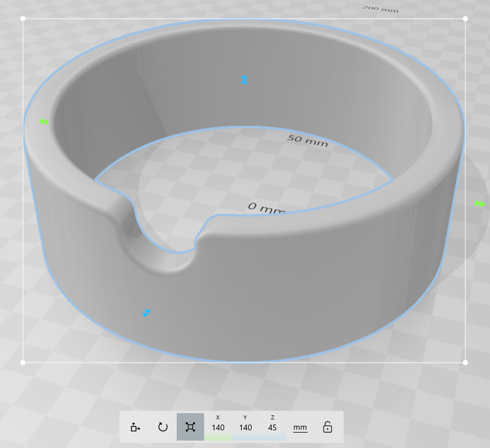Click the 50 mm grid label inside ring

[x=308, y=140]
